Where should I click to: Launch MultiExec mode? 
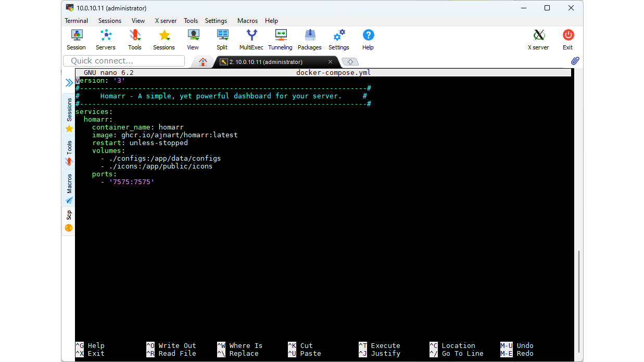[x=251, y=39]
